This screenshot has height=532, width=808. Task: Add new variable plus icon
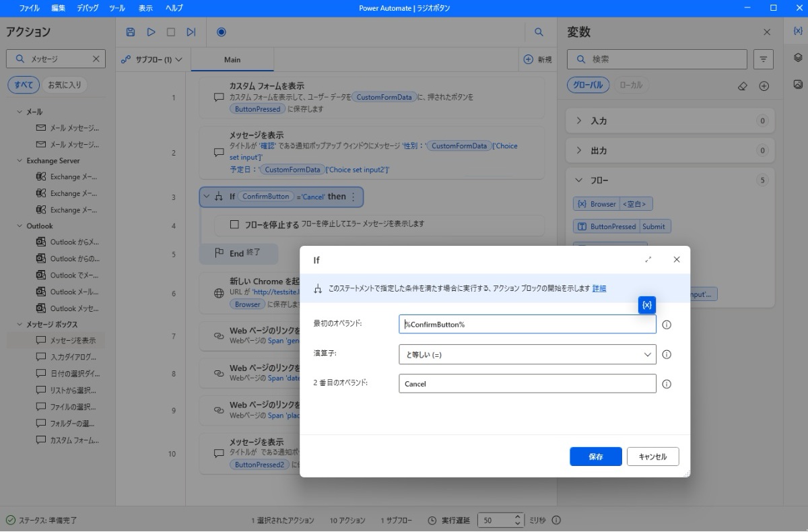point(764,86)
